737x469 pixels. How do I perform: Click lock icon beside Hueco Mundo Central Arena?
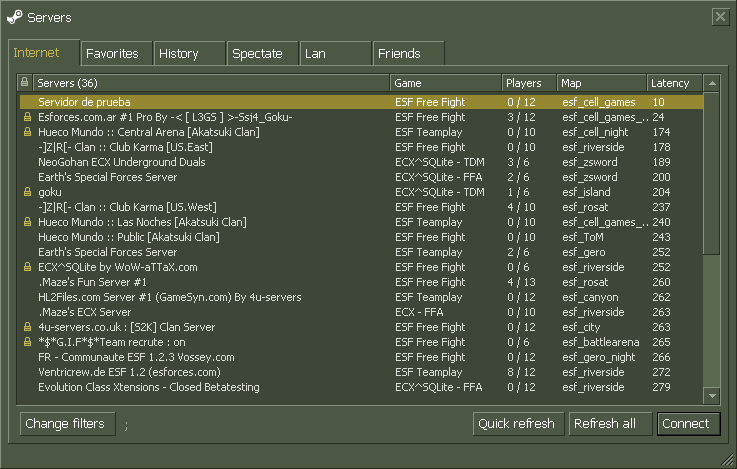coord(28,132)
